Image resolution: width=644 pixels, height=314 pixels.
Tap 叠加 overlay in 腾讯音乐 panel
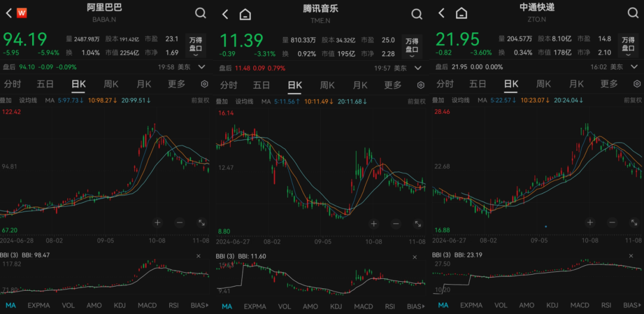222,101
